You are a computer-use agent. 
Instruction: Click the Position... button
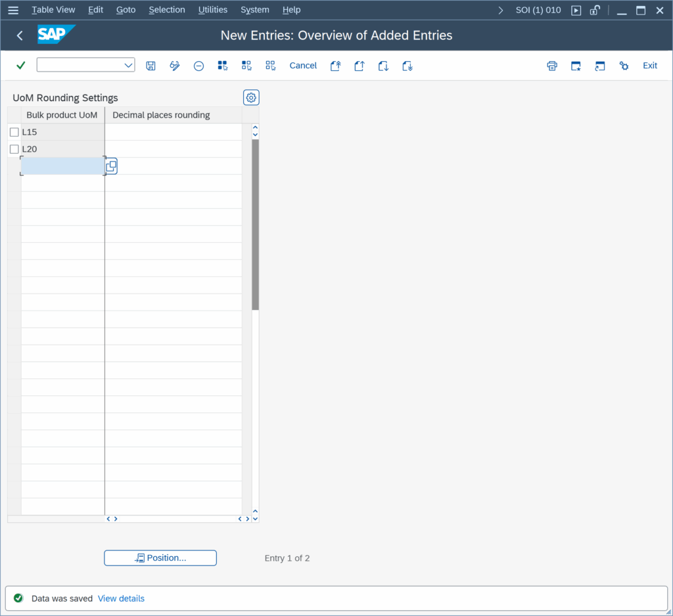tap(160, 558)
